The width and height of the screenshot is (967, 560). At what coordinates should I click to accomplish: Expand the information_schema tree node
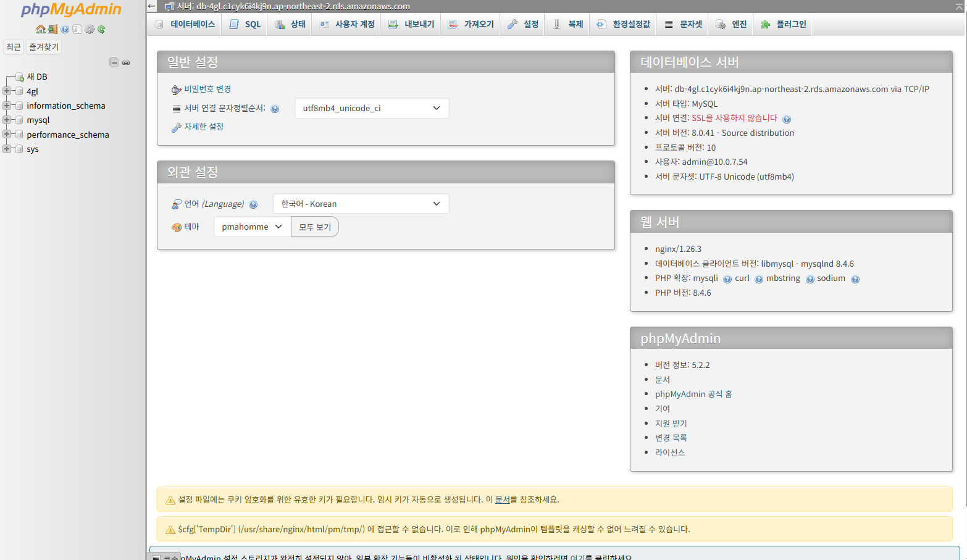(7, 105)
